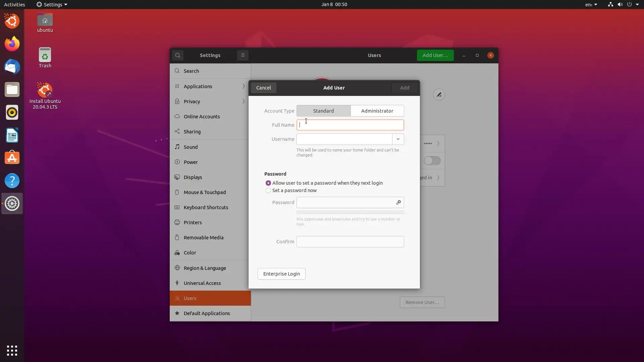The height and width of the screenshot is (362, 644).
Task: Open the Settings hamburger menu icon
Action: (243, 55)
